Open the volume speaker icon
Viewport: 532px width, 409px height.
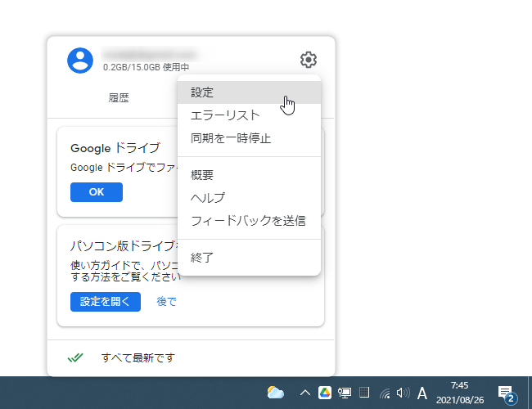(403, 393)
